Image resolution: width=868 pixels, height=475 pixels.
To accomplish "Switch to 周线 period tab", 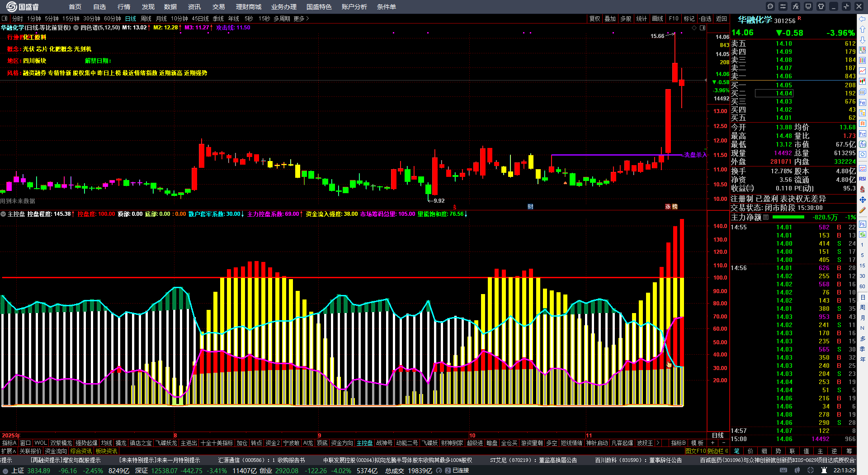I will click(x=146, y=19).
